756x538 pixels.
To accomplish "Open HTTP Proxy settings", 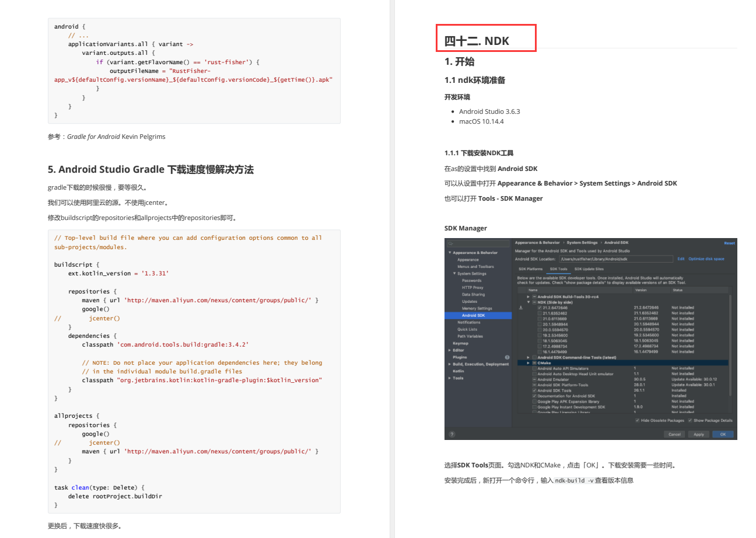I will click(x=473, y=288).
